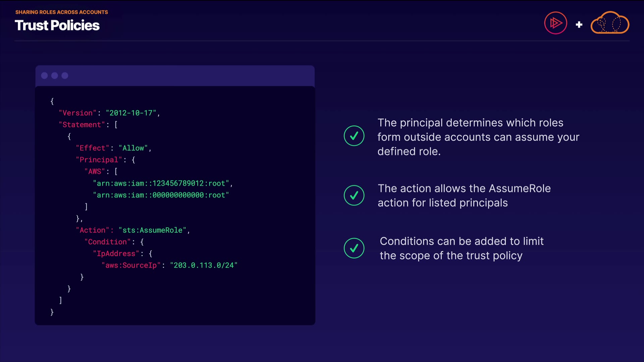Click the "Version" key in JSON
644x362 pixels.
pyautogui.click(x=77, y=113)
